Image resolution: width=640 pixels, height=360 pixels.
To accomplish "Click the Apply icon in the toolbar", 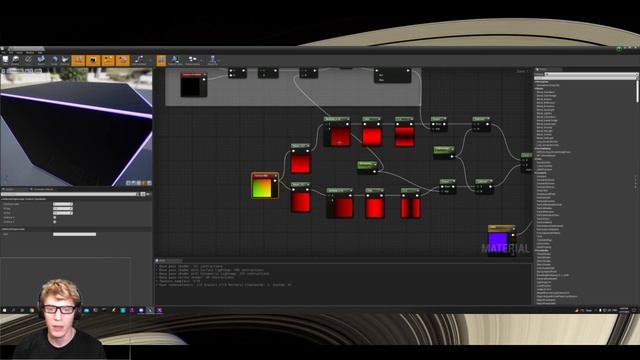I will coord(28,60).
